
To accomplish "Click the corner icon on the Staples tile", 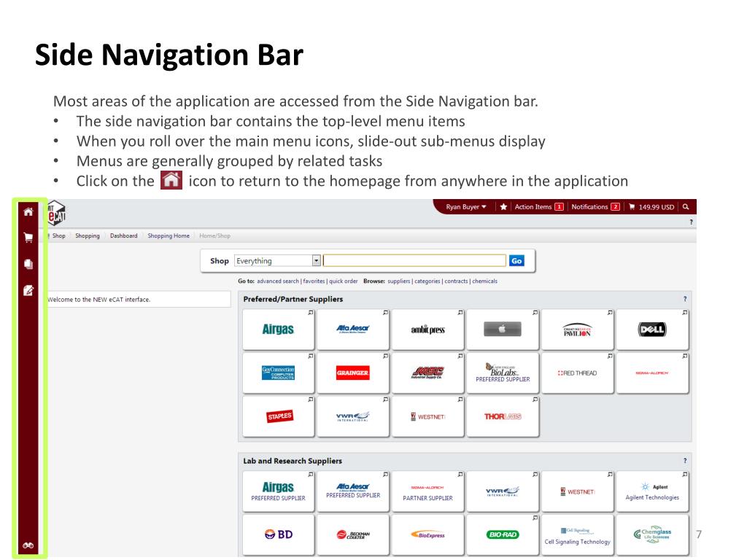I will (x=311, y=400).
